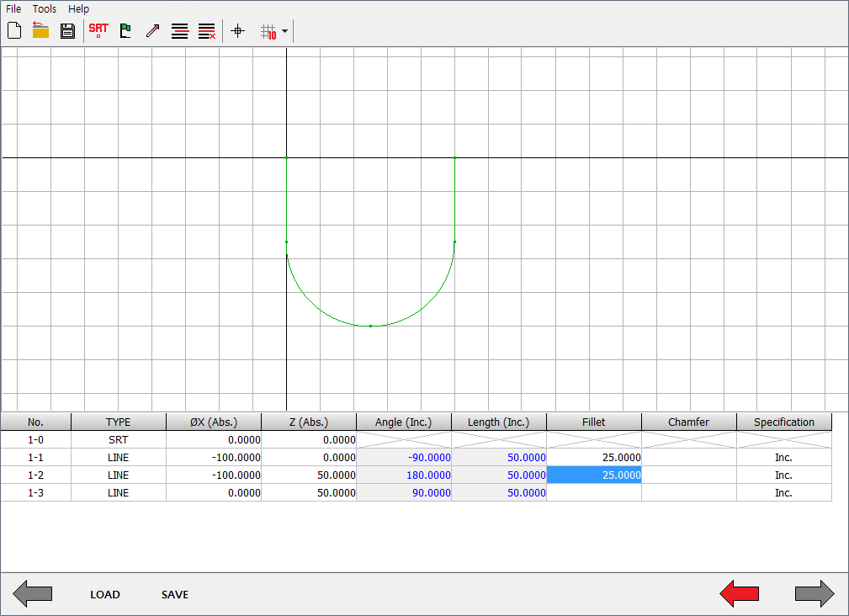Click the Fillet column header
Viewport: 849px width, 616px height.
(594, 422)
